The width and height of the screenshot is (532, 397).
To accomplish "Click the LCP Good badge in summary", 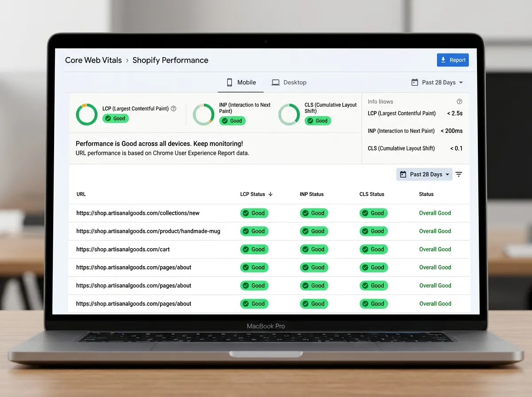I will pyautogui.click(x=115, y=118).
